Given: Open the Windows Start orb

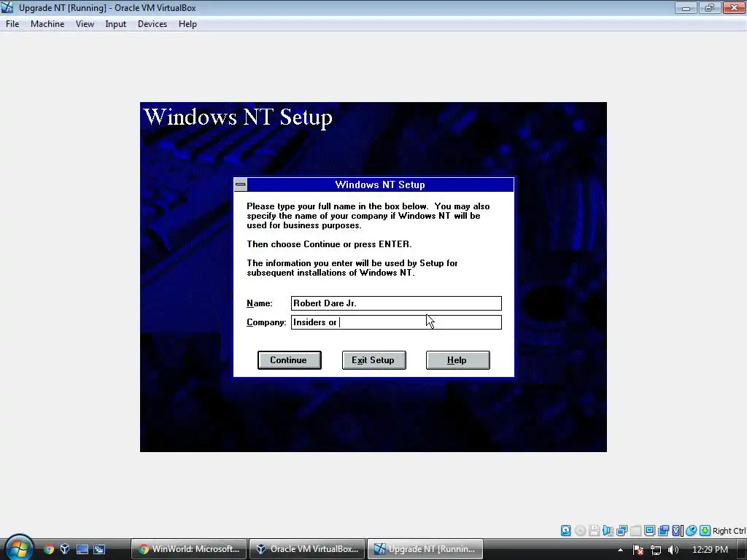Looking at the screenshot, I should pos(19,548).
